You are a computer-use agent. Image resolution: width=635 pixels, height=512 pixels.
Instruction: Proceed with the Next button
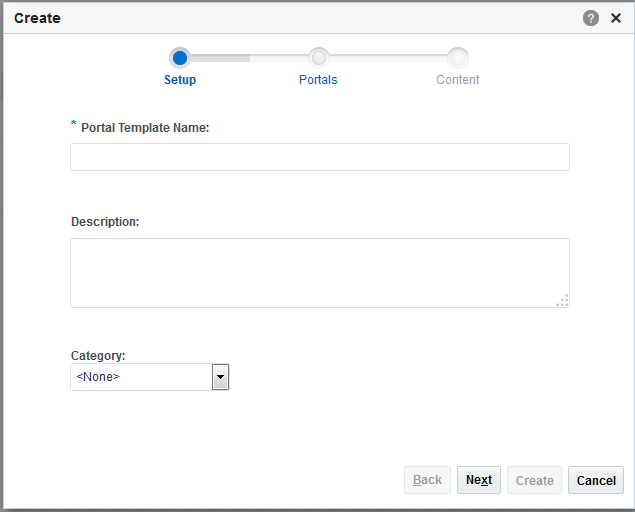479,480
